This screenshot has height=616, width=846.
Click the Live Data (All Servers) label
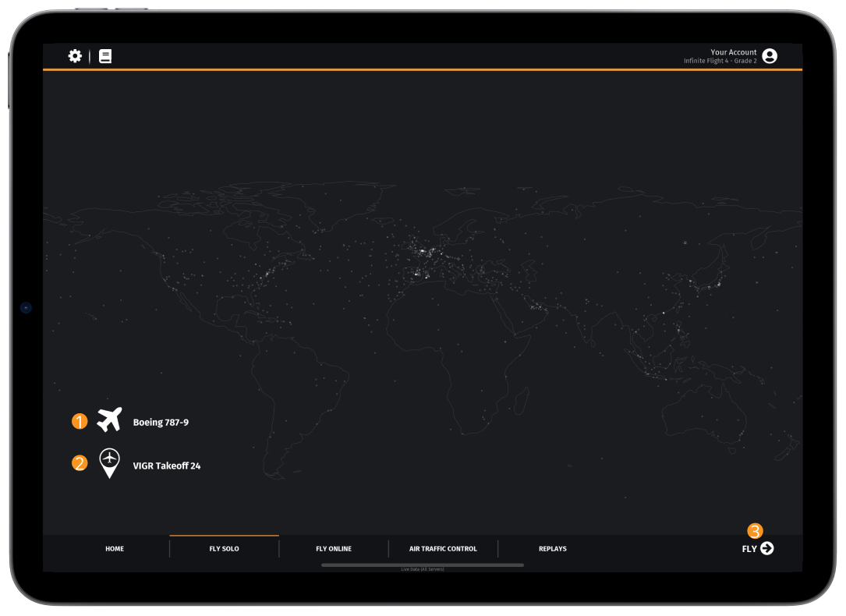(422, 569)
